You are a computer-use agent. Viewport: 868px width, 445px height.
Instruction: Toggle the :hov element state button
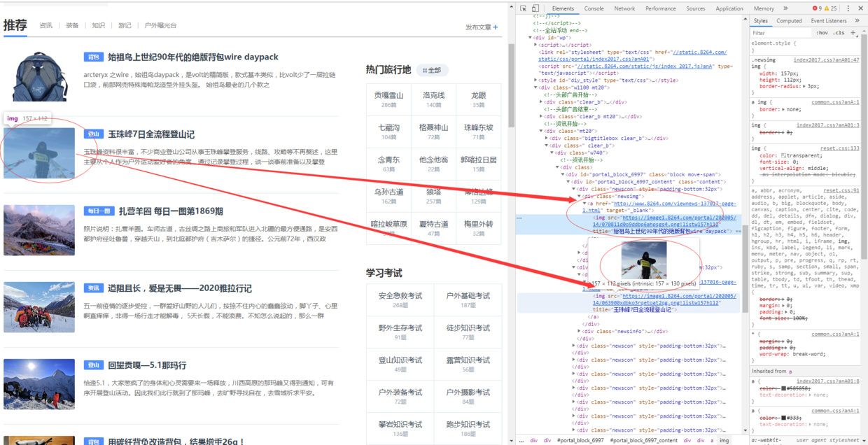point(822,33)
